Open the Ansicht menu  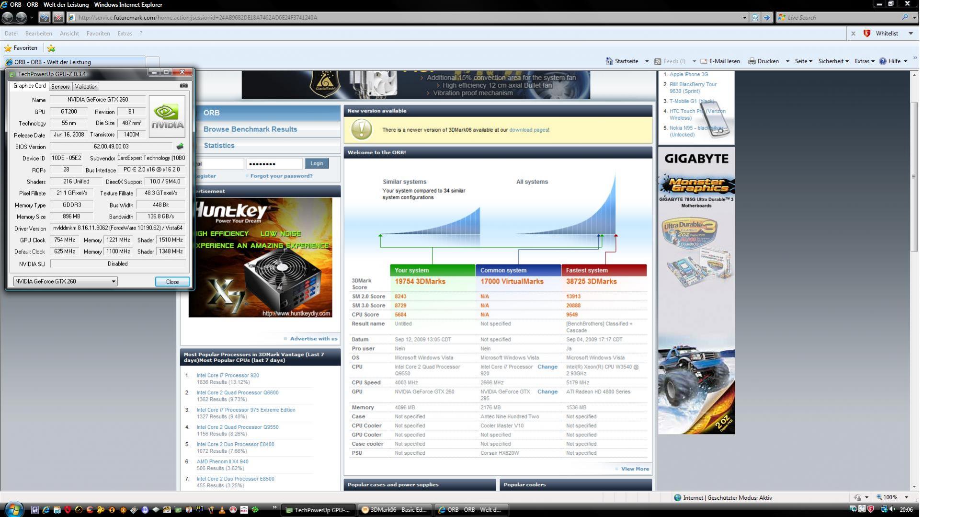pos(69,34)
